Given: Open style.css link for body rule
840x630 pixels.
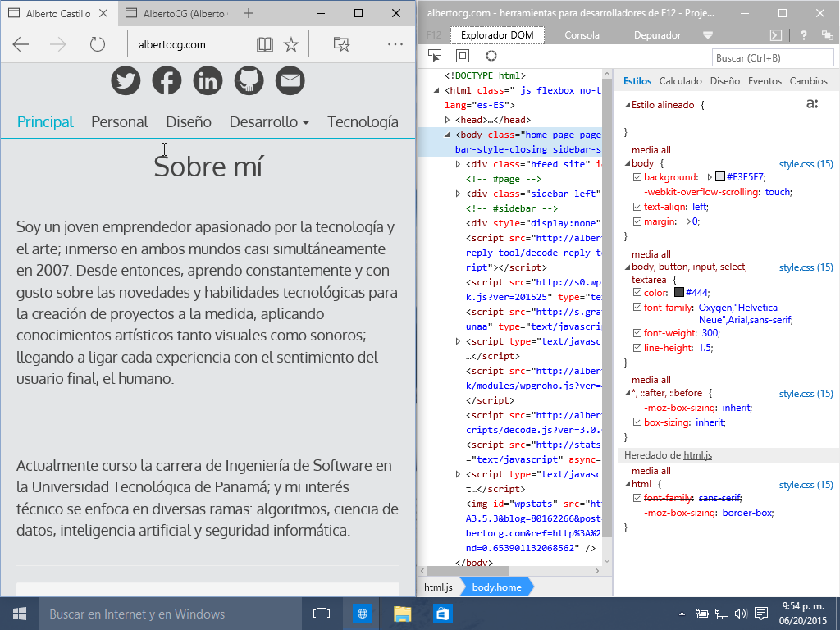Looking at the screenshot, I should [806, 164].
